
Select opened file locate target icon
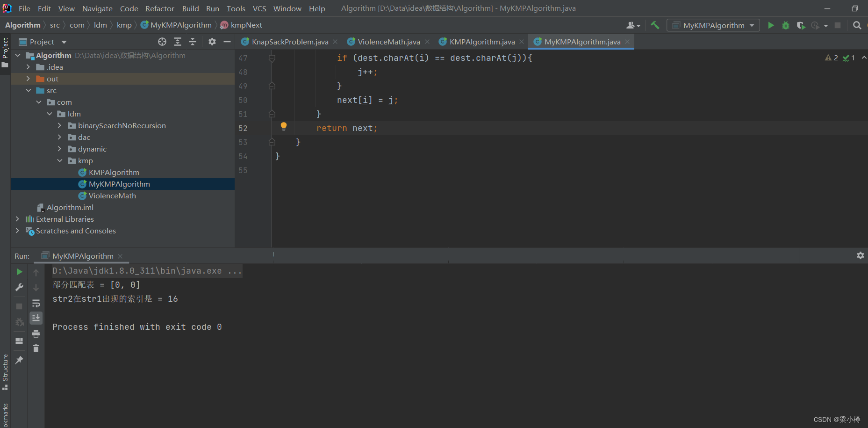(x=162, y=42)
